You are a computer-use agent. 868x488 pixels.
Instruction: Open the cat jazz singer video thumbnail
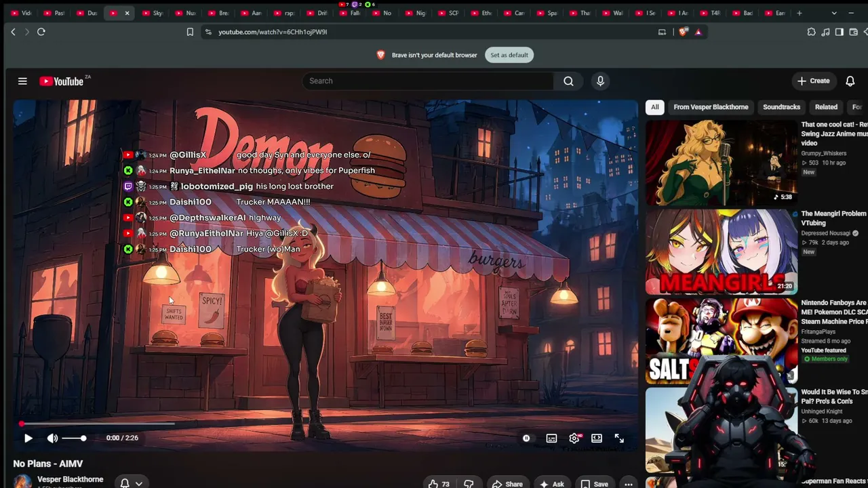coord(722,163)
